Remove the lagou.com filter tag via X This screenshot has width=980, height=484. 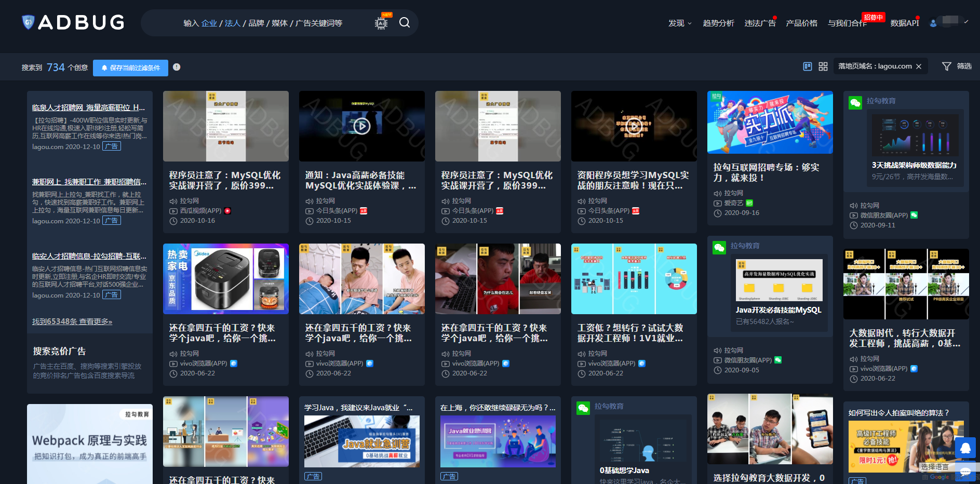[x=918, y=66]
